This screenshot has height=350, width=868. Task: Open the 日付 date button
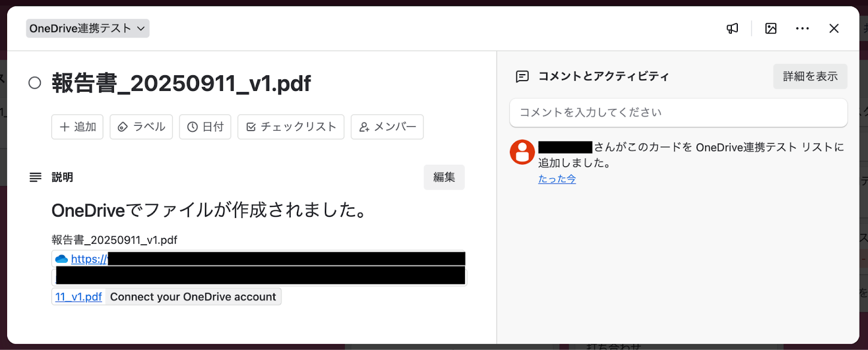coord(205,127)
